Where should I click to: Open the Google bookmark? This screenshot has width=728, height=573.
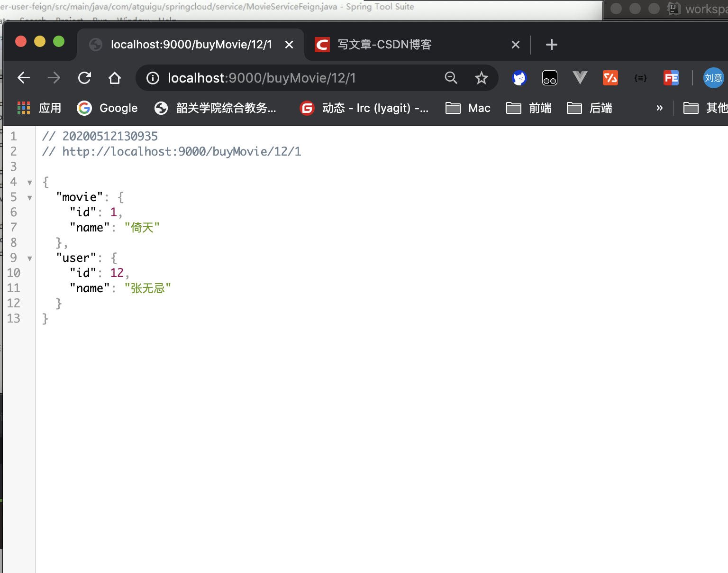(x=107, y=108)
